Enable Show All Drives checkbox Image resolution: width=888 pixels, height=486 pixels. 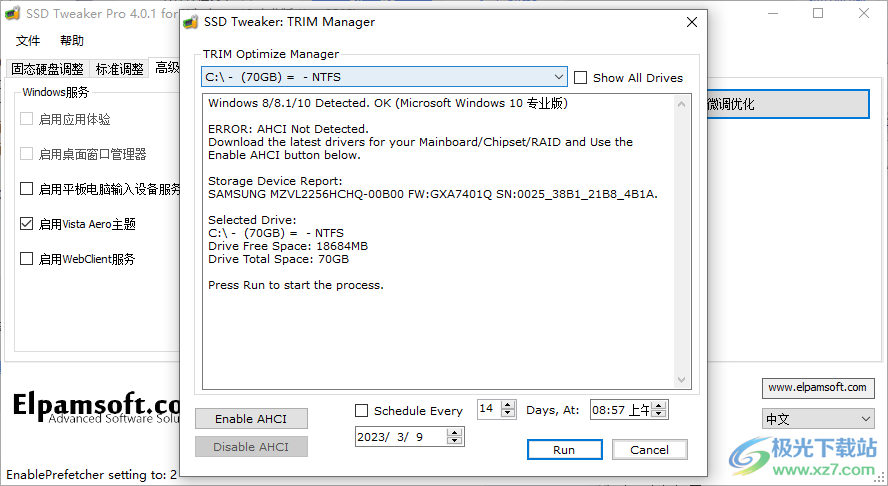(x=580, y=78)
